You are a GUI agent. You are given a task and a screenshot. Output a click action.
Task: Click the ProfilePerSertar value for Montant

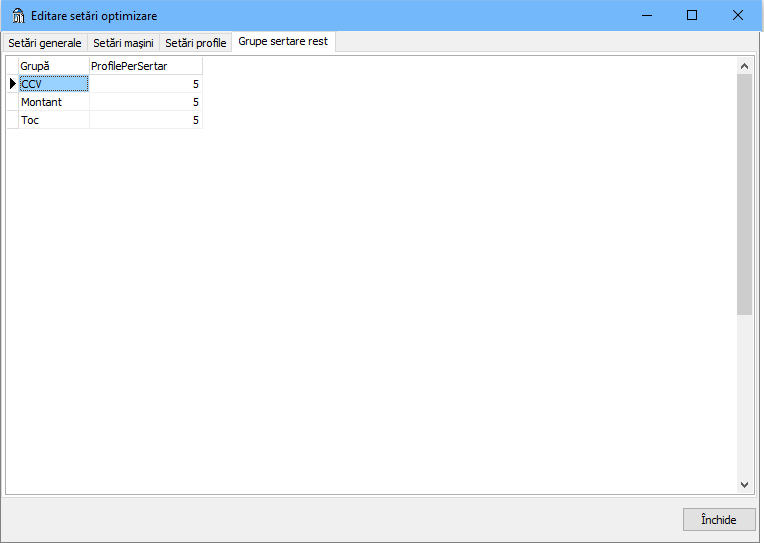[x=145, y=102]
